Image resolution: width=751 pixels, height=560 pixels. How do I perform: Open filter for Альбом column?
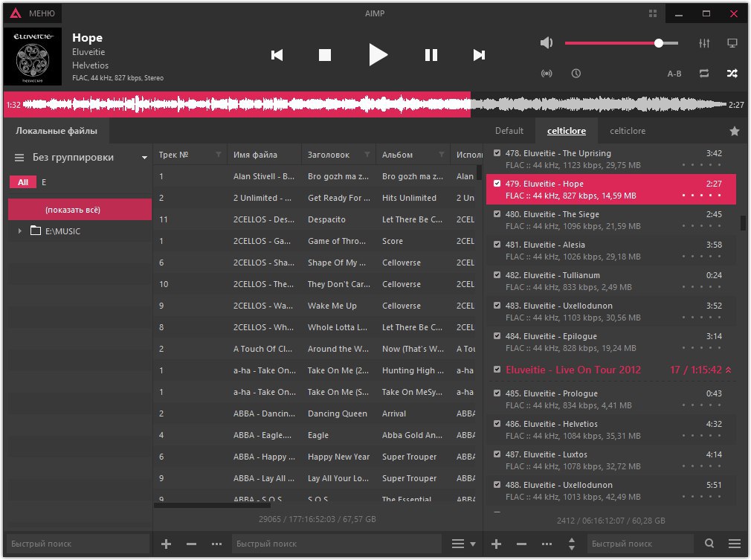click(x=442, y=155)
